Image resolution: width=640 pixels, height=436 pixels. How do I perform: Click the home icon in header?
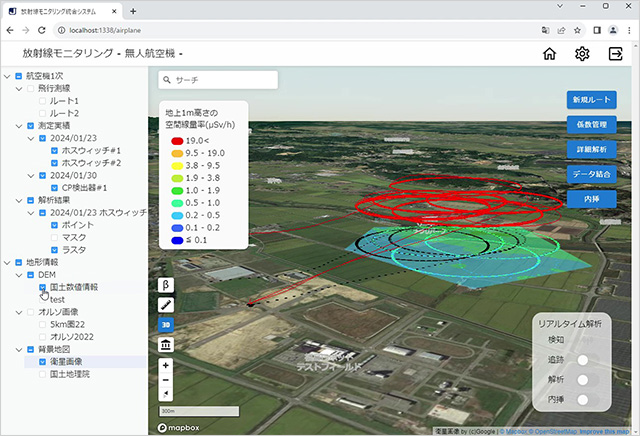pos(549,54)
